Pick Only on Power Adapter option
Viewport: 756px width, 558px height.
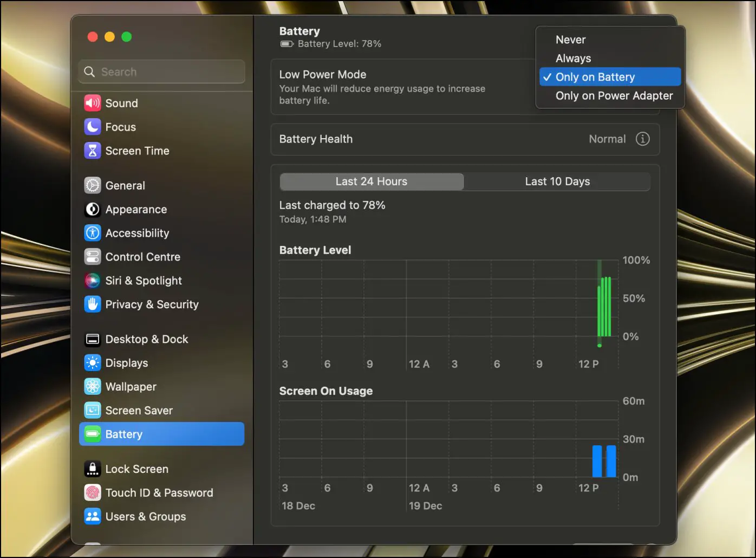[614, 96]
